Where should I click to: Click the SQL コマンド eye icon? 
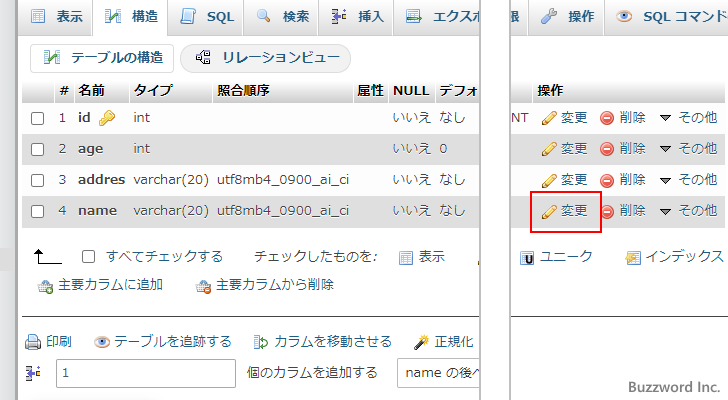tap(624, 17)
